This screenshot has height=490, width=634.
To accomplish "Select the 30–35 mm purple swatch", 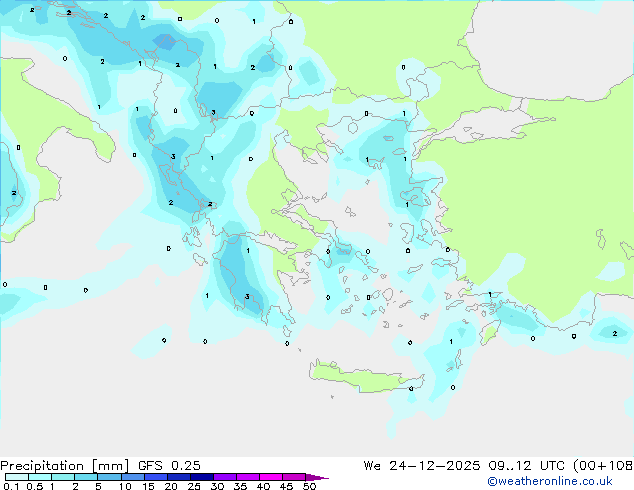I will (x=225, y=477).
